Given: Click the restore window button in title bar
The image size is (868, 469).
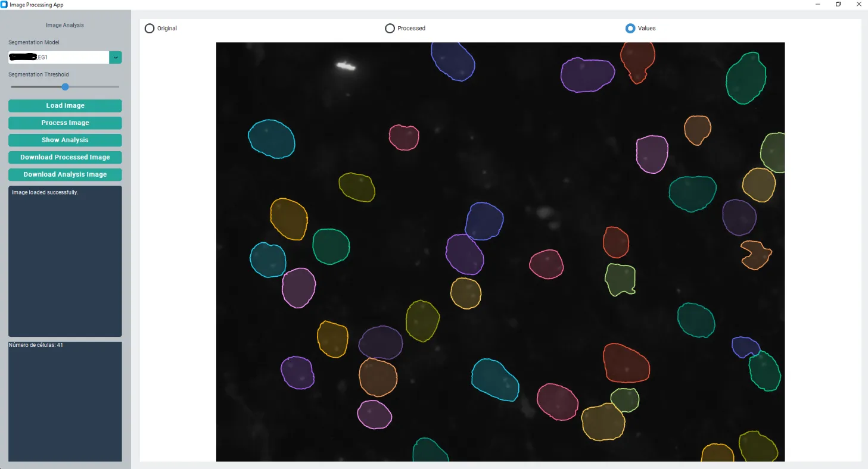Looking at the screenshot, I should [x=838, y=4].
